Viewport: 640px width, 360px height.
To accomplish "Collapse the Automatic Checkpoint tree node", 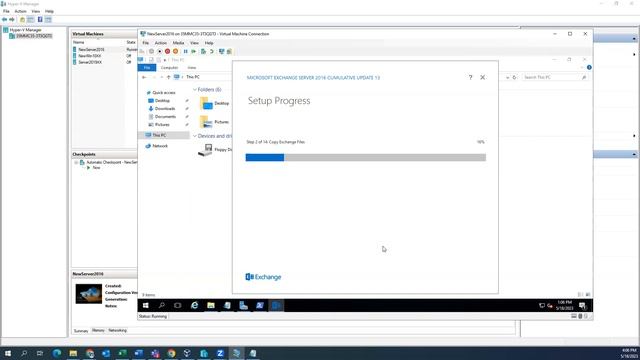I will (76, 162).
